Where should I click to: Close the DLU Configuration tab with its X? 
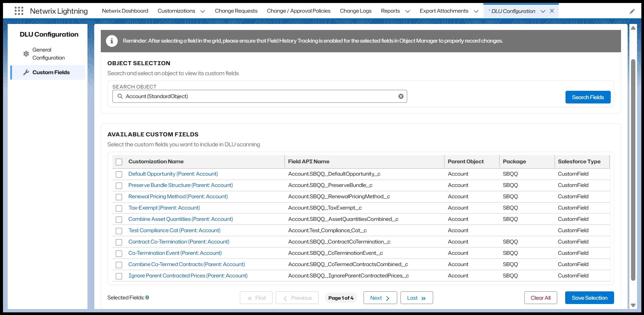tap(552, 11)
